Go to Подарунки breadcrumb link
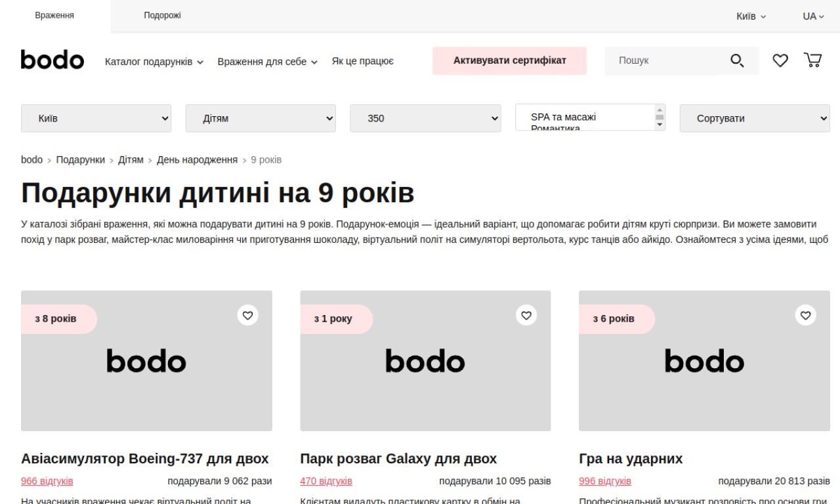The image size is (840, 504). coord(80,159)
